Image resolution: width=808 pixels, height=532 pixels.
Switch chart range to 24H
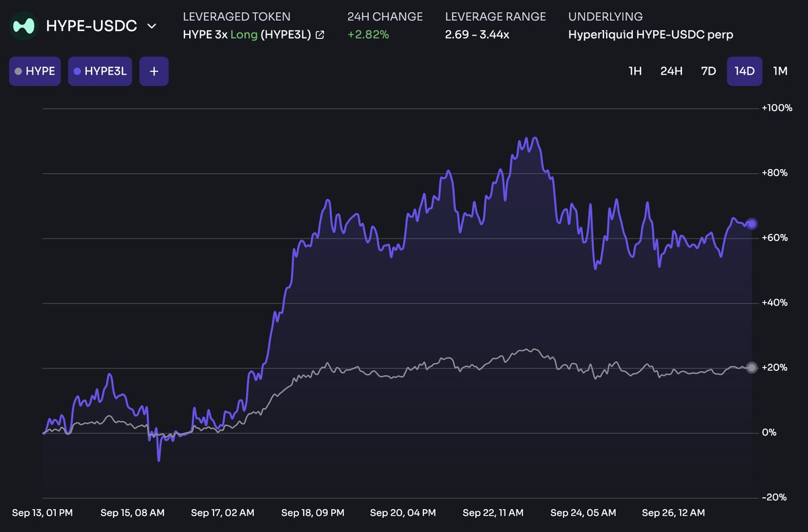click(x=671, y=71)
